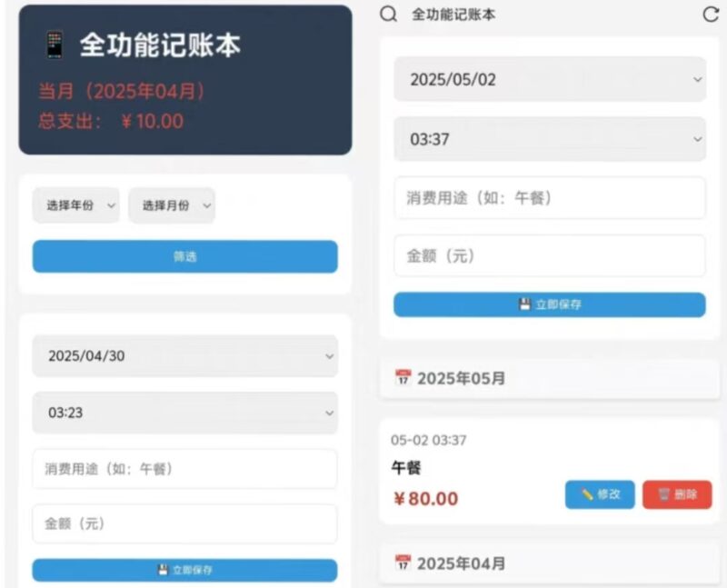Click the search magnifier icon at top
This screenshot has height=588, width=727.
tap(387, 15)
